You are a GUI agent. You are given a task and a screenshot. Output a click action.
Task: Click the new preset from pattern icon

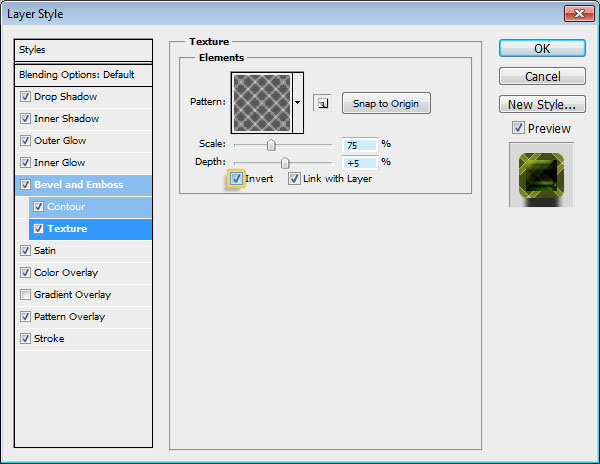pyautogui.click(x=321, y=103)
